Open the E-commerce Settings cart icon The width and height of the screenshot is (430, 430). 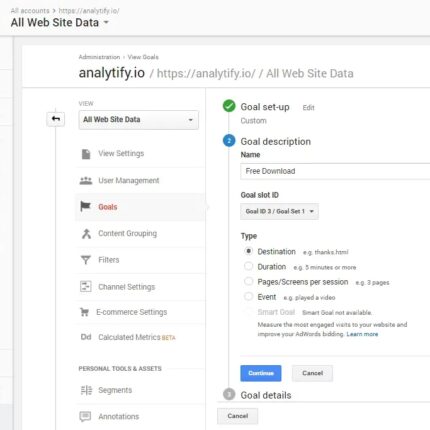84,312
